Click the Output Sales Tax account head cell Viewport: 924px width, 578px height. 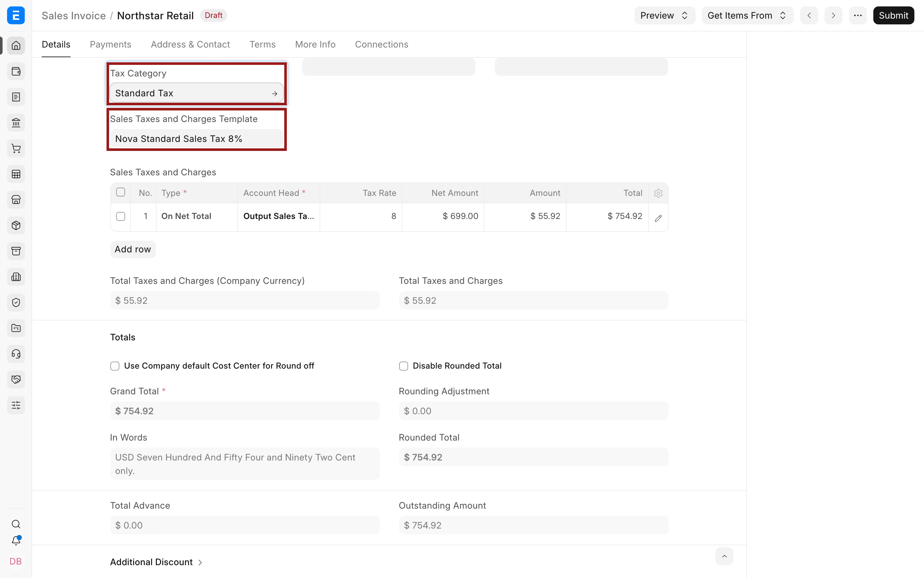pyautogui.click(x=279, y=216)
